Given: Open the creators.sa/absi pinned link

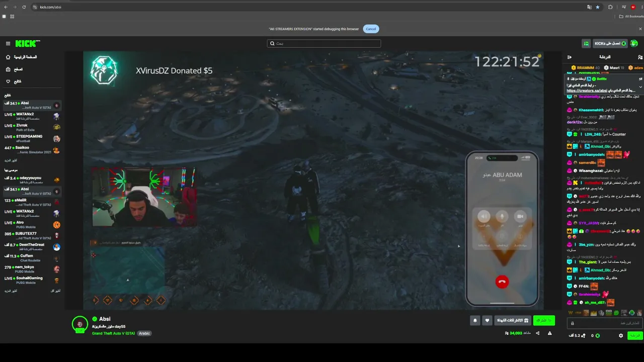Looking at the screenshot, I should pos(588,90).
